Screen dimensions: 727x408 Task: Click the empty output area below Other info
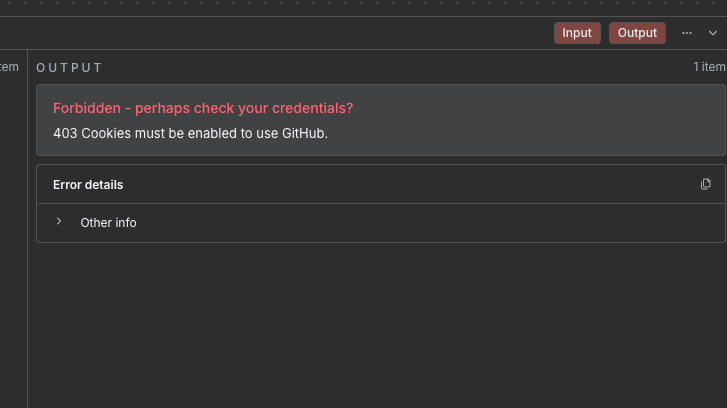380,320
